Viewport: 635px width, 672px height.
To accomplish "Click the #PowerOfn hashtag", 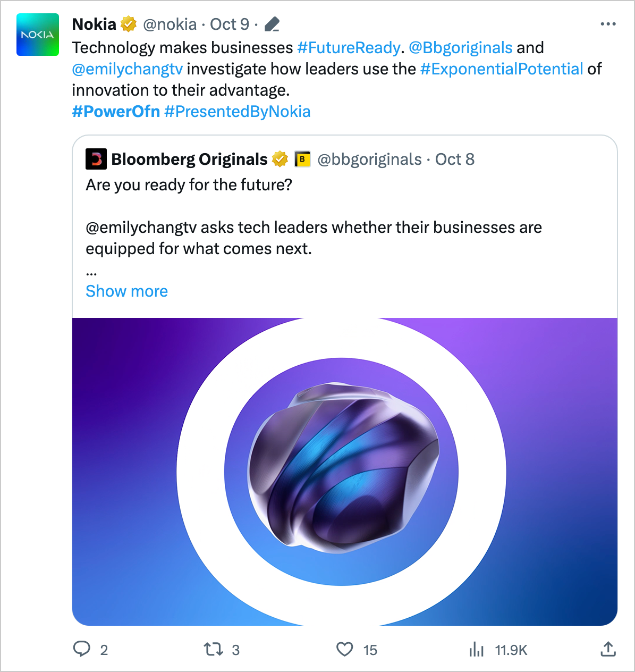I will [x=116, y=112].
